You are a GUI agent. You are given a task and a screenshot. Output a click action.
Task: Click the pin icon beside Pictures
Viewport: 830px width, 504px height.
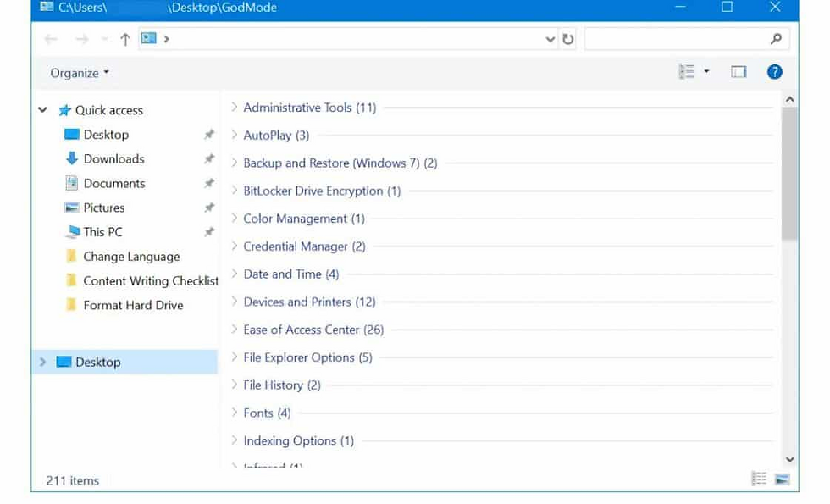tap(210, 208)
